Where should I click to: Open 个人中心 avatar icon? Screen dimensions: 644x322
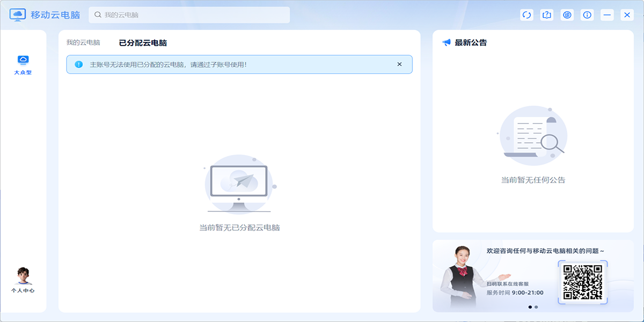[23, 276]
